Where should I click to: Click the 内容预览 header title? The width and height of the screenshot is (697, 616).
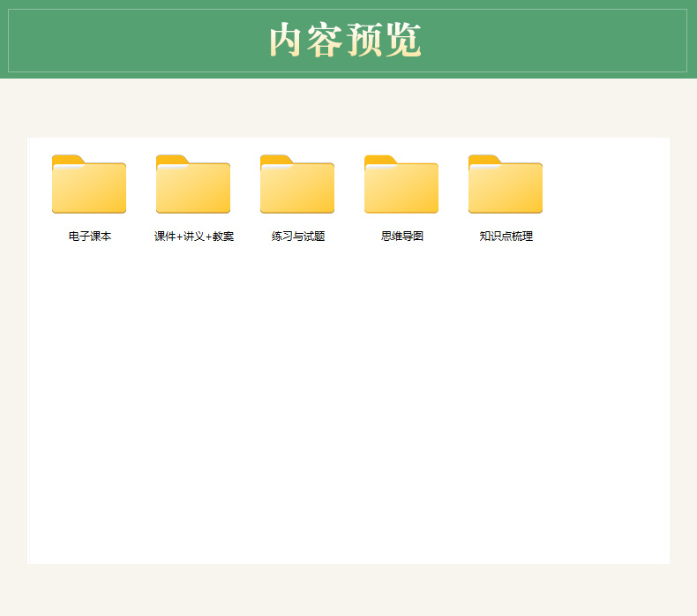345,40
